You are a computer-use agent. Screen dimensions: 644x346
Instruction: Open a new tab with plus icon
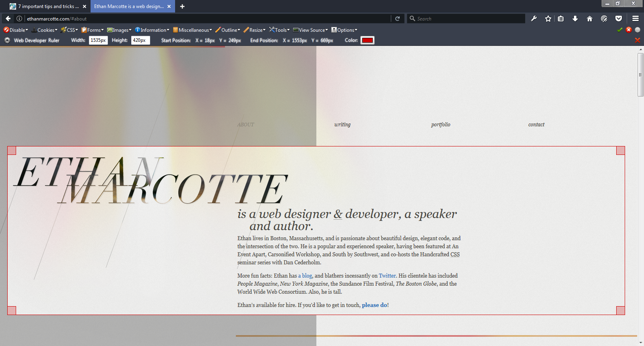point(182,6)
